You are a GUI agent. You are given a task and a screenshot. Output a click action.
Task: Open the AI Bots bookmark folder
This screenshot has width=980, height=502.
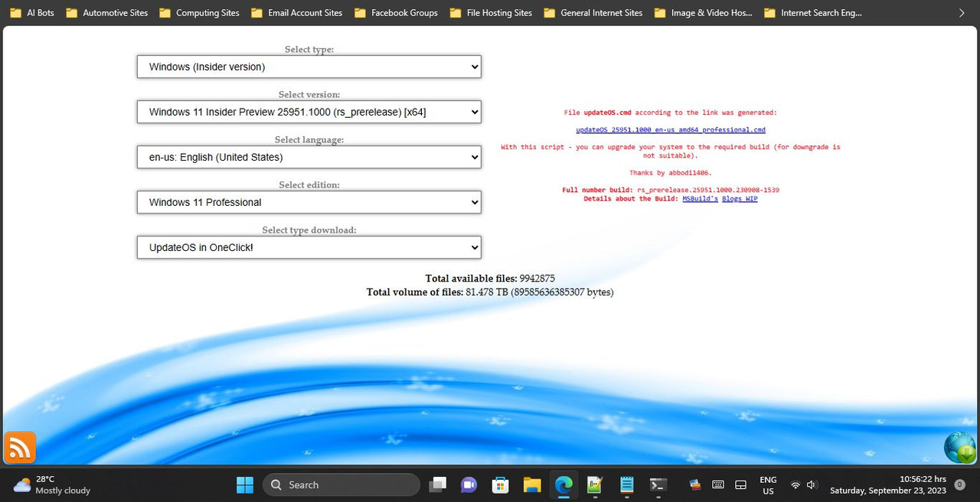pos(32,12)
